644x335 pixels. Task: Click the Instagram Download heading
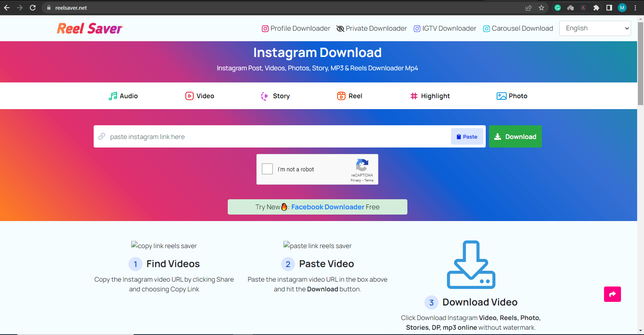pyautogui.click(x=317, y=53)
